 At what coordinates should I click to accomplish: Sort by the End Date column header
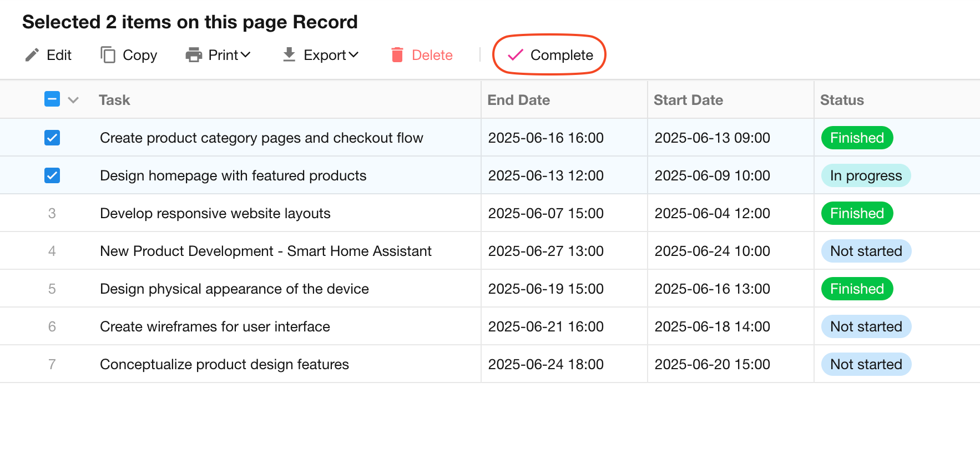(518, 100)
